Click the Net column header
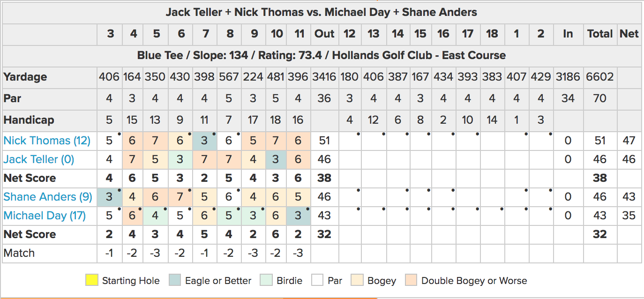 click(x=629, y=34)
